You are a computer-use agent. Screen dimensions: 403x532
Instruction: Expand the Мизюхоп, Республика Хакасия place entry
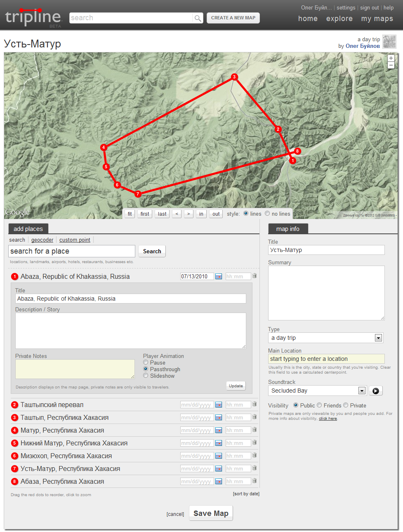(x=66, y=456)
